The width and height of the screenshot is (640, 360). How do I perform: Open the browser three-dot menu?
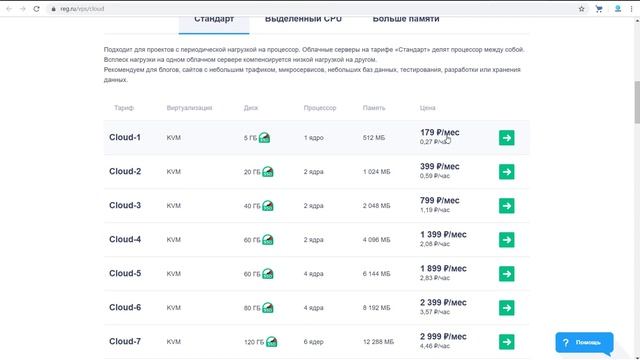tap(631, 9)
